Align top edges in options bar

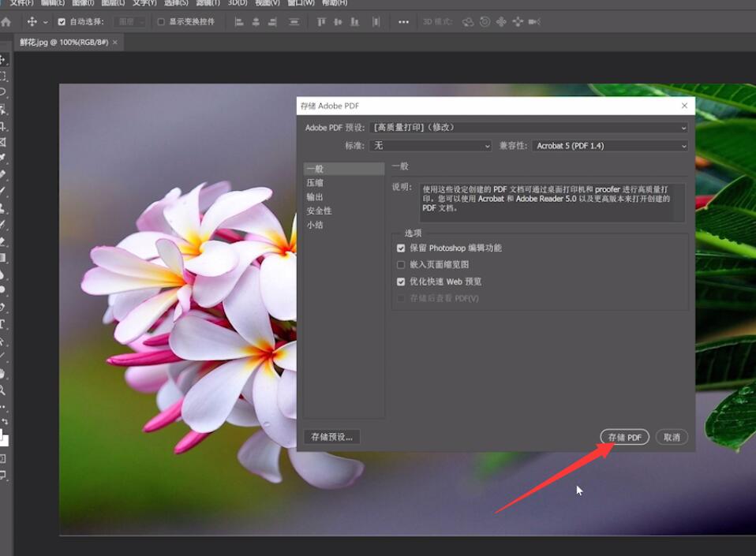[321, 21]
